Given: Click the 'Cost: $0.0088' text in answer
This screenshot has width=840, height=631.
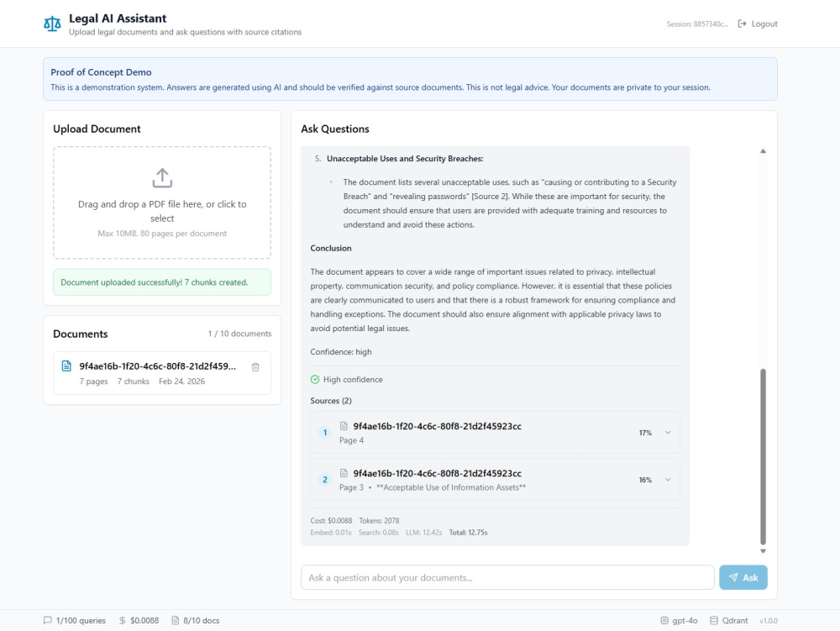Looking at the screenshot, I should click(x=331, y=521).
